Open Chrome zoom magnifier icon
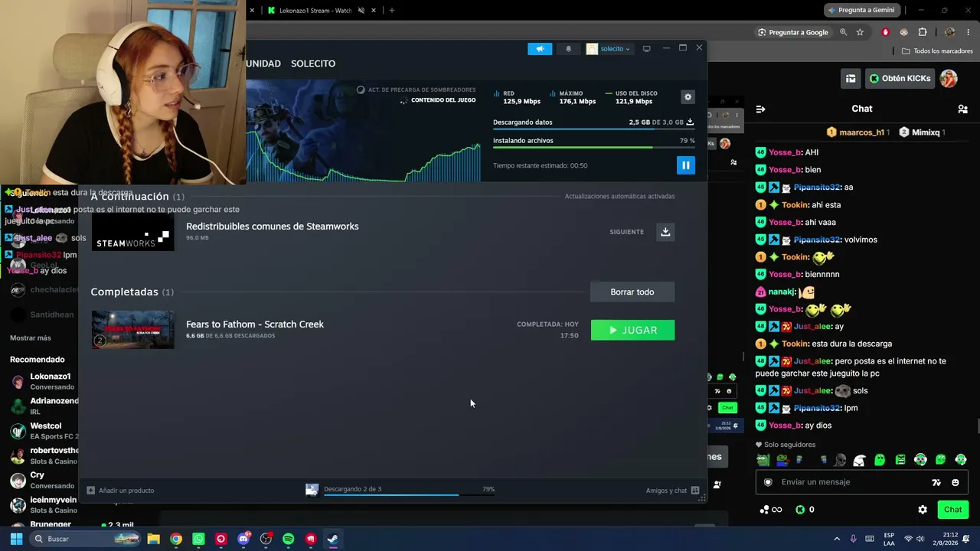Image resolution: width=980 pixels, height=551 pixels. click(844, 32)
